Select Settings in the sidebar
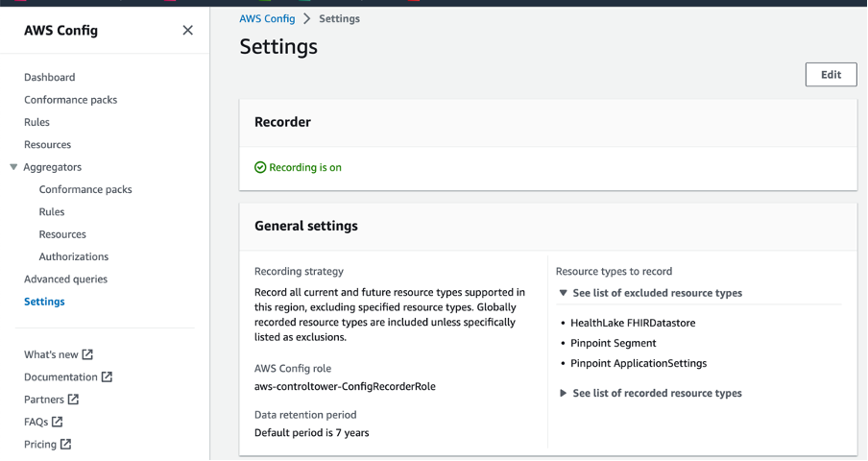The image size is (868, 461). point(44,301)
